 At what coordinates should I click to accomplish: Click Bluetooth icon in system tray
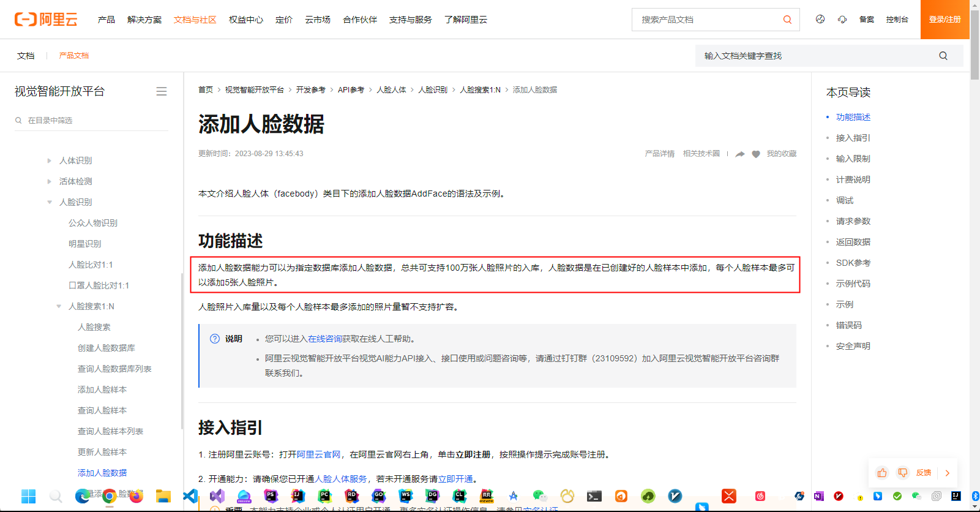tap(976, 496)
